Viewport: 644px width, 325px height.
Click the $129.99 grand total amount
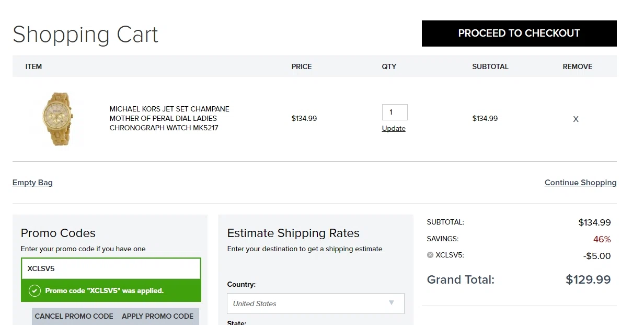[x=588, y=279]
